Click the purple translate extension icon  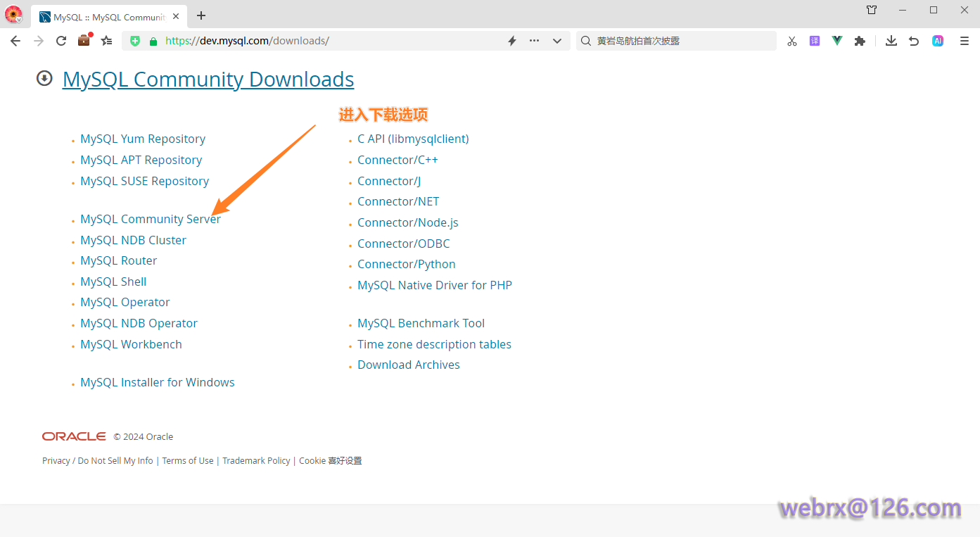(815, 41)
